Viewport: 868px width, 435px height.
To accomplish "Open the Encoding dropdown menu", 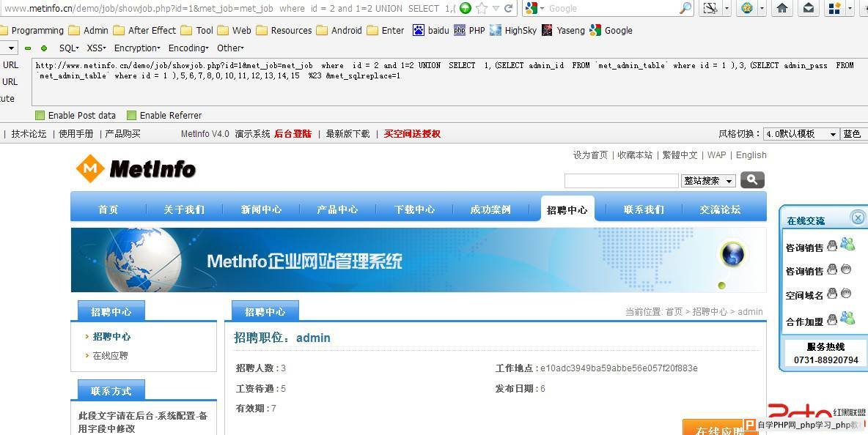I will click(x=188, y=48).
